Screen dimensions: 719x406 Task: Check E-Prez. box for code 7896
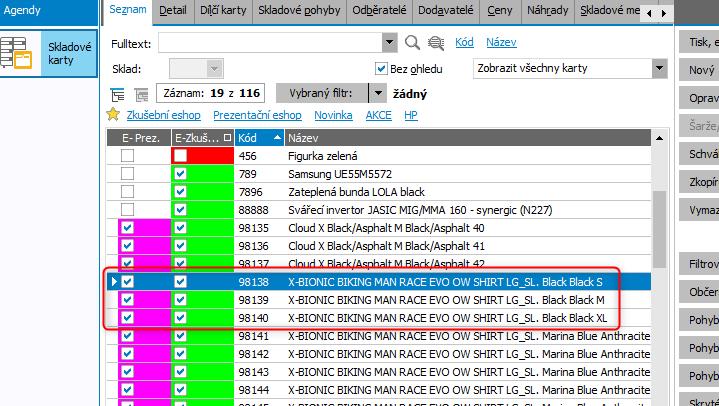click(127, 191)
